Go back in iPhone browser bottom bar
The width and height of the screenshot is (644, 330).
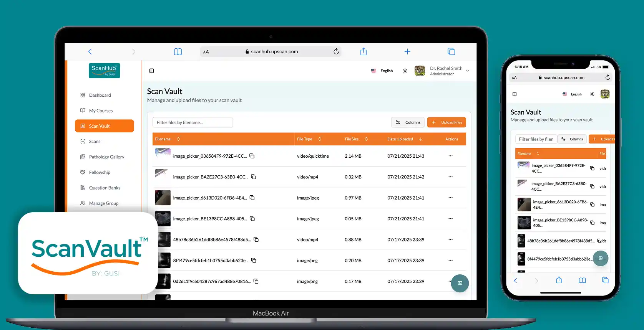pos(516,280)
